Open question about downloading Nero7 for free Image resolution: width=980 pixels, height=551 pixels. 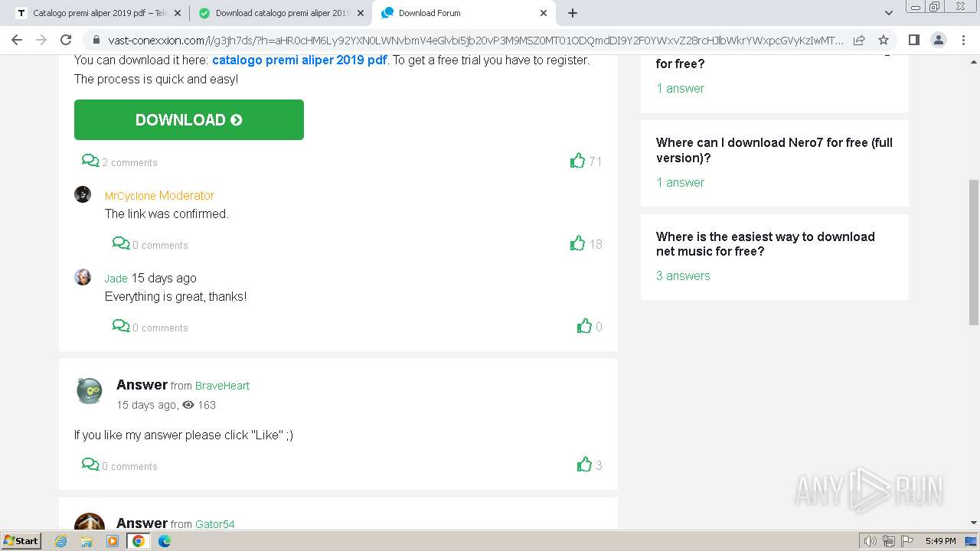click(x=774, y=150)
